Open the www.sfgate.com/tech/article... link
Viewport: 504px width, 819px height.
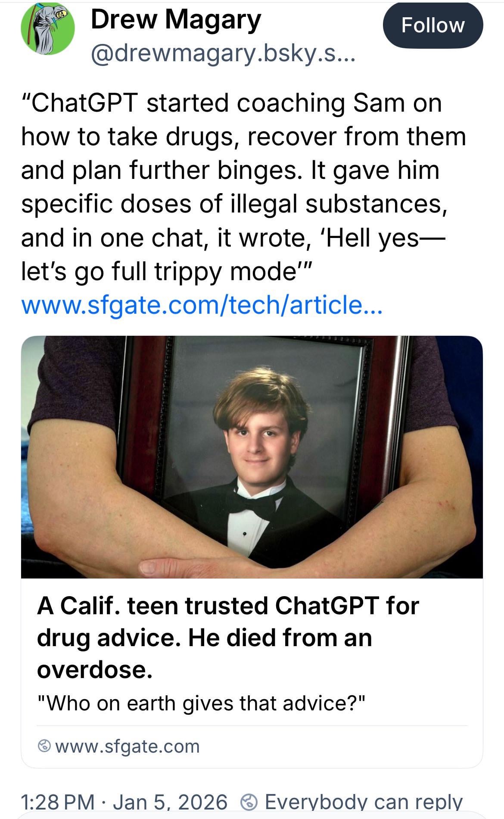[x=202, y=305]
